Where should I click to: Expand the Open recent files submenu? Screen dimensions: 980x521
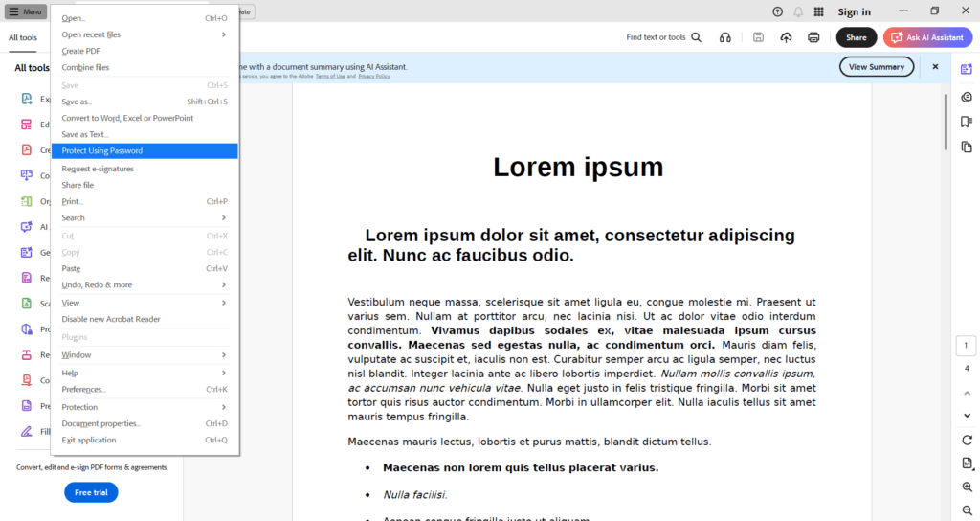tap(145, 34)
